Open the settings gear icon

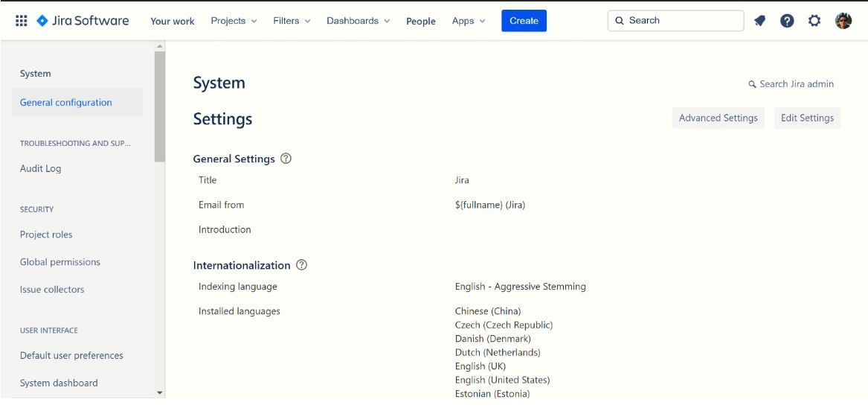coord(814,21)
